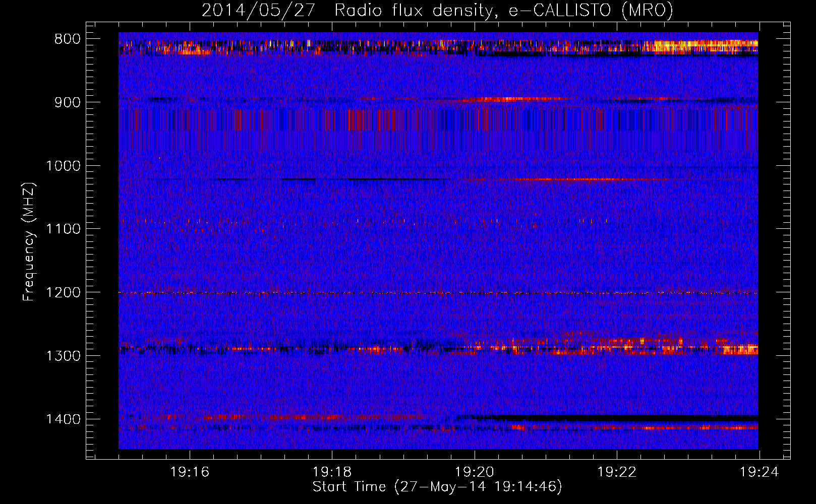
Task: Click the 19:20 time tick label
Action: coord(475,472)
